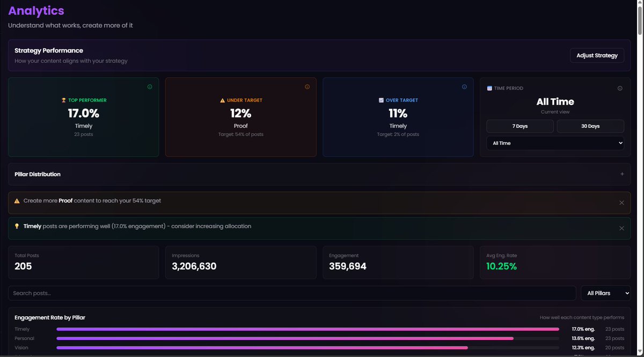Screen dimensions: 644x357
Task: Click the warning icon beside Under Target
Action: (222, 100)
